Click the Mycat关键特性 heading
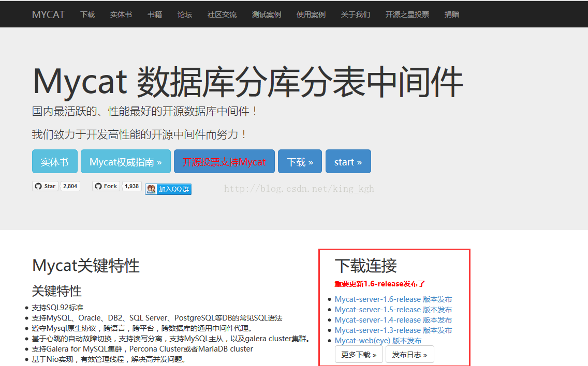Image resolution: width=588 pixels, height=366 pixels. 86,266
